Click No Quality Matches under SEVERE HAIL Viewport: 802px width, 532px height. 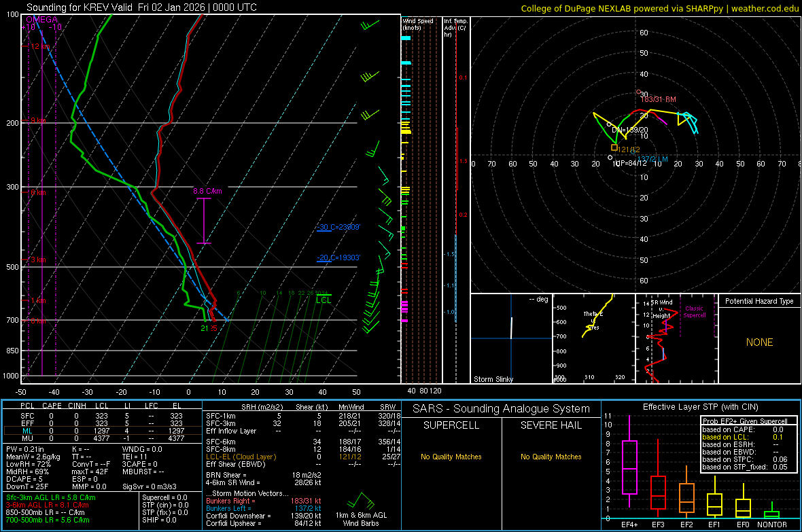(x=551, y=457)
